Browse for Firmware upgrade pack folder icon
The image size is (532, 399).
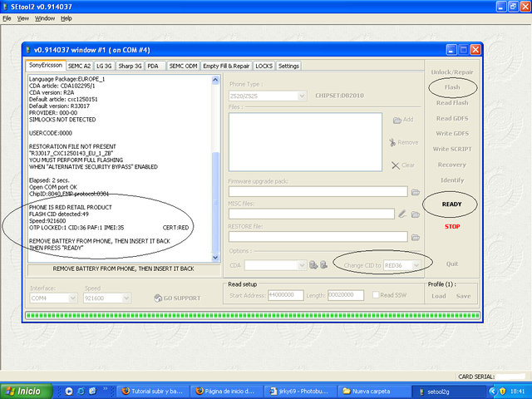pyautogui.click(x=416, y=192)
